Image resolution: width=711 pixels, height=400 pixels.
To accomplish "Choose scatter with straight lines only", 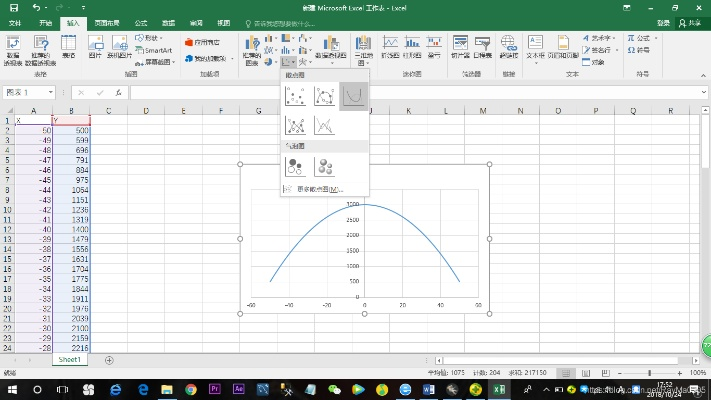I will click(324, 125).
